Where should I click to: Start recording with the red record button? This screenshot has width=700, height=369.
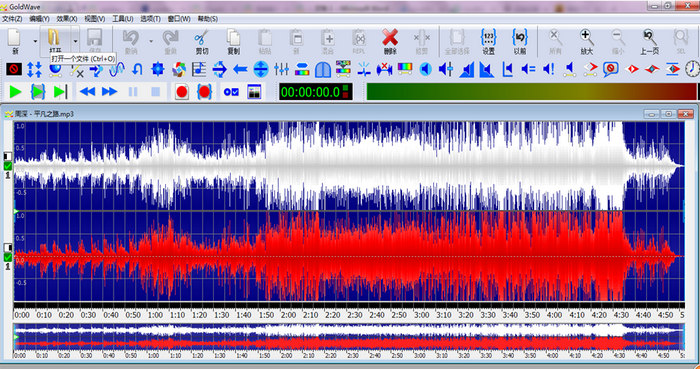click(182, 92)
